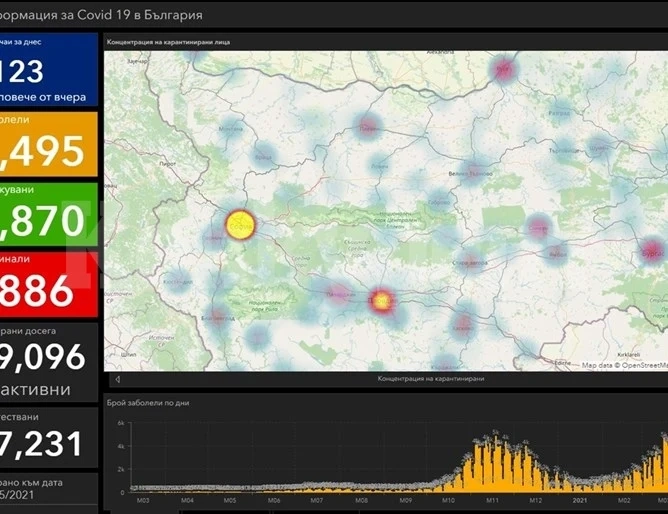This screenshot has width=668, height=514.
Task: Click the Ruse hotspot on the Danube
Action: [503, 69]
